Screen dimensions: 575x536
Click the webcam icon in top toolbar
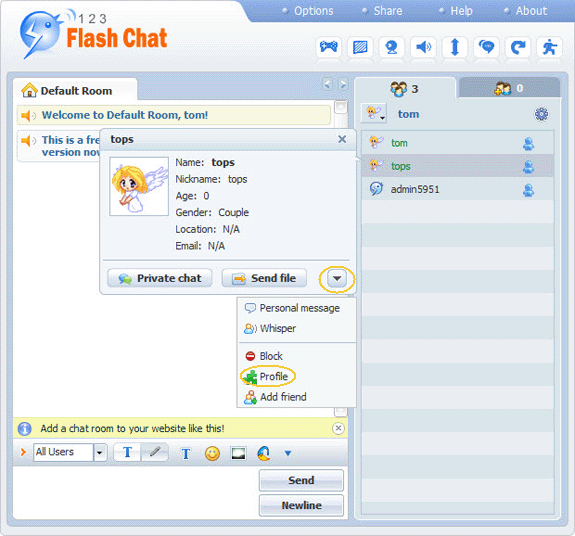coord(392,47)
